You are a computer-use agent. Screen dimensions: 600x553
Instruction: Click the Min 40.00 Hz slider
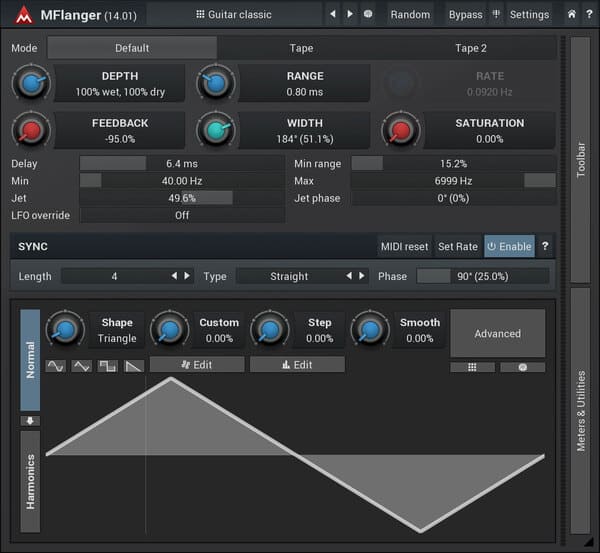click(x=182, y=181)
